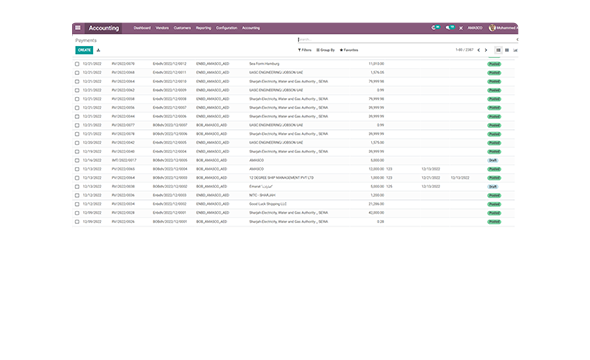This screenshot has width=590, height=360.
Task: Click the 12/20/2022 date cell
Action: pyautogui.click(x=92, y=143)
